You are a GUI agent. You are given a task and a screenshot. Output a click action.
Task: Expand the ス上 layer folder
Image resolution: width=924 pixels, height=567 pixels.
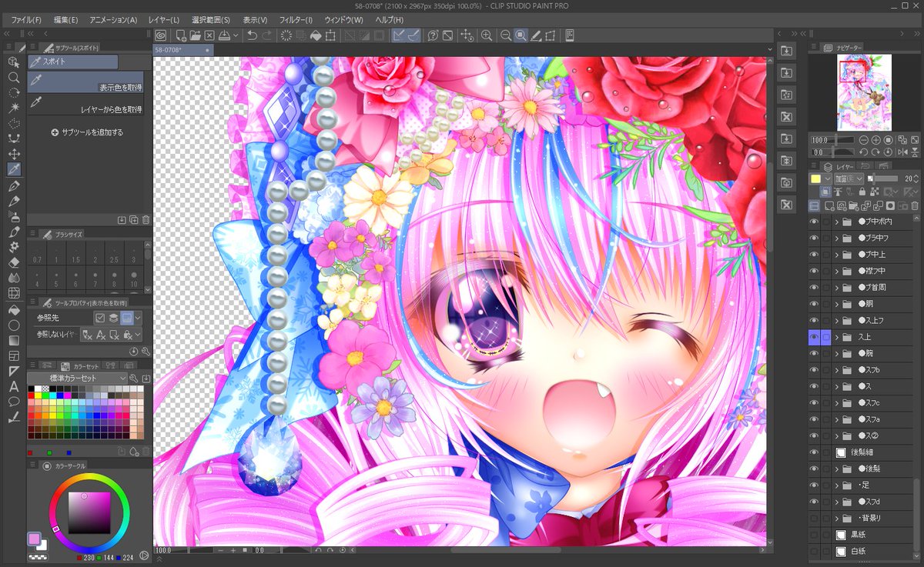point(837,337)
